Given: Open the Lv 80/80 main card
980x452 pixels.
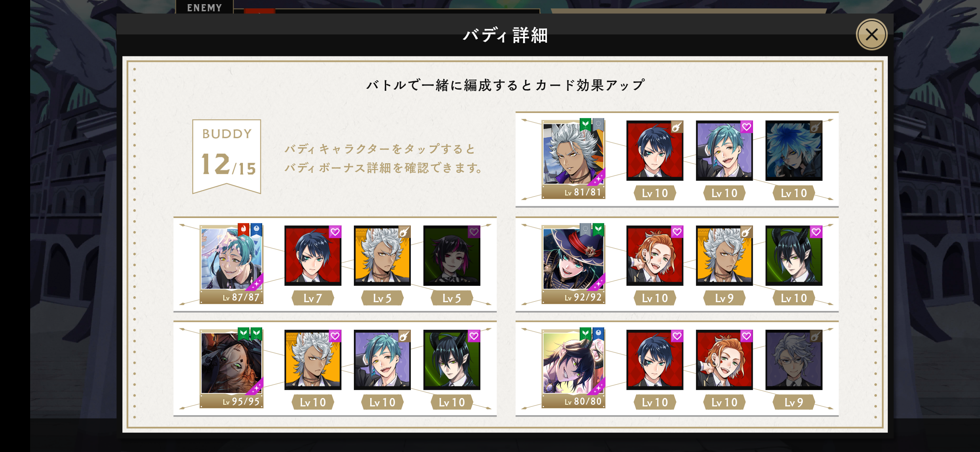Looking at the screenshot, I should pyautogui.click(x=573, y=368).
